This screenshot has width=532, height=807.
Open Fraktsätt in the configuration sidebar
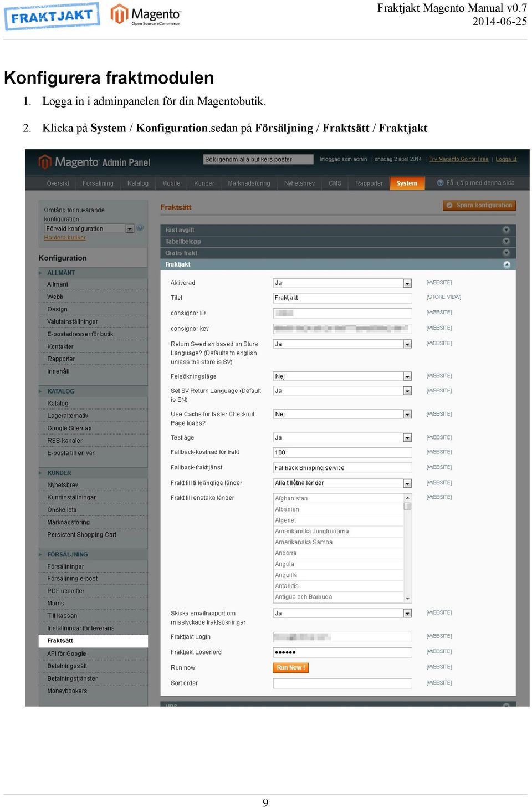tap(93, 641)
